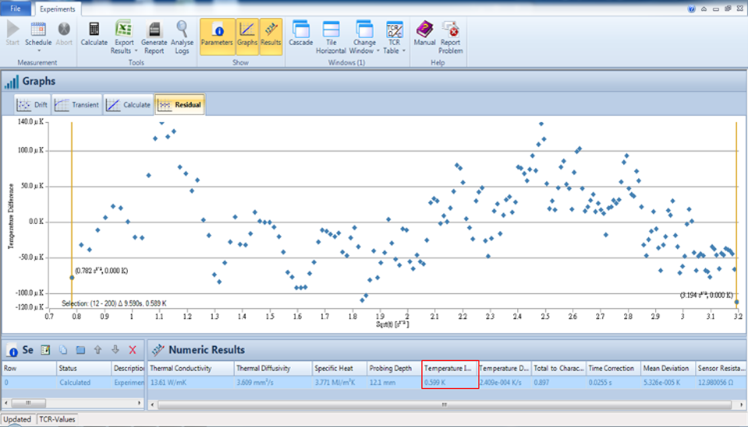748x427 pixels.
Task: Expand Schedule dropdown arrow
Action: click(x=39, y=51)
